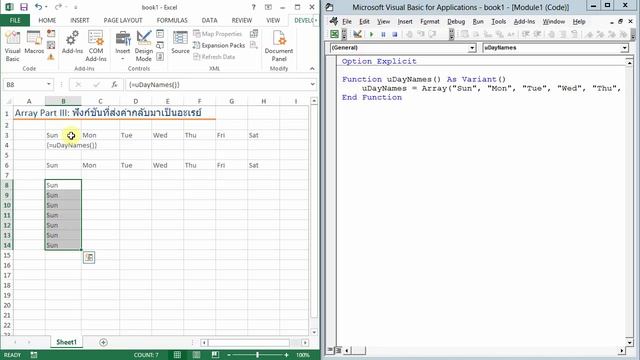Open XML Source pane

coord(180,42)
